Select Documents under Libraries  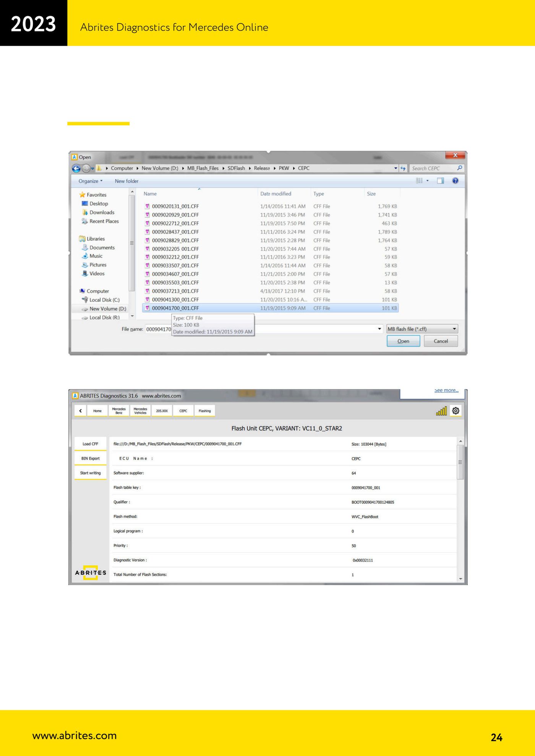click(x=102, y=248)
